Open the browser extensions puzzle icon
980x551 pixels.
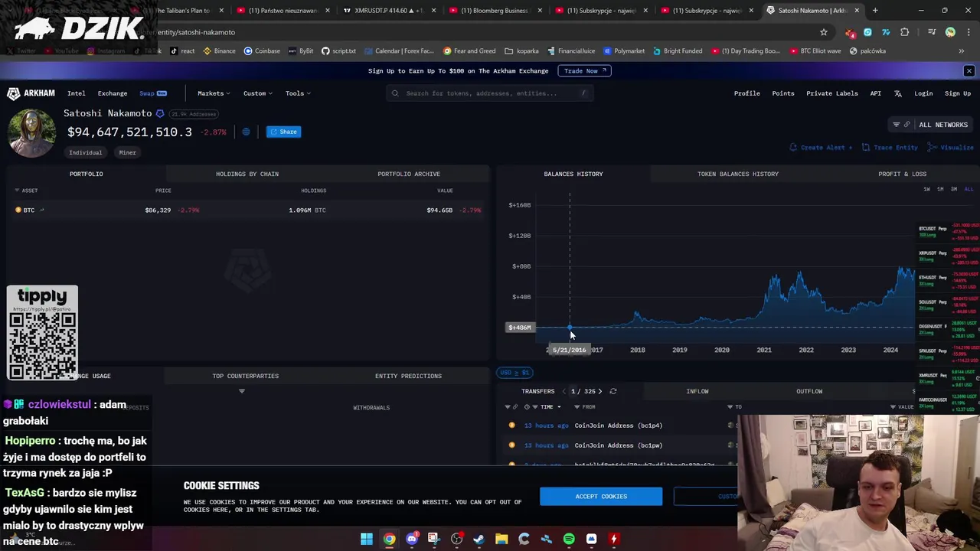905,32
